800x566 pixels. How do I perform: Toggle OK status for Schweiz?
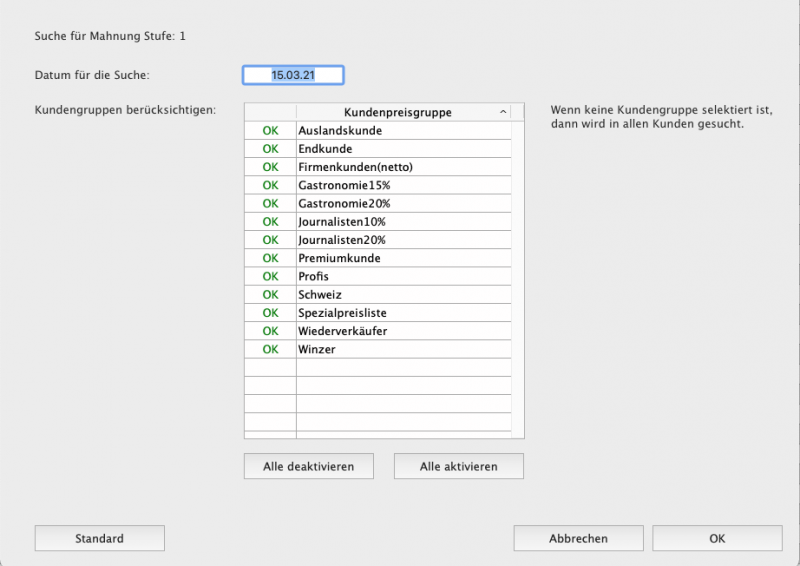tap(270, 295)
